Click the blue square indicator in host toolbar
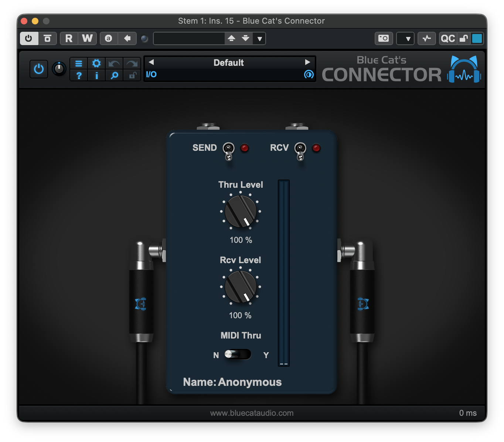Viewport: 504px width, 442px height. coord(477,38)
